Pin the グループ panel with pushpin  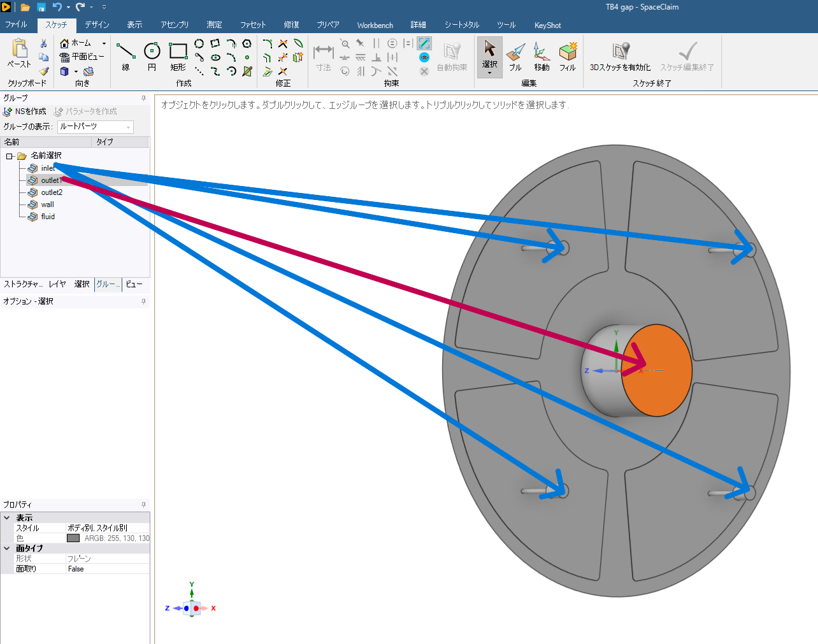143,98
